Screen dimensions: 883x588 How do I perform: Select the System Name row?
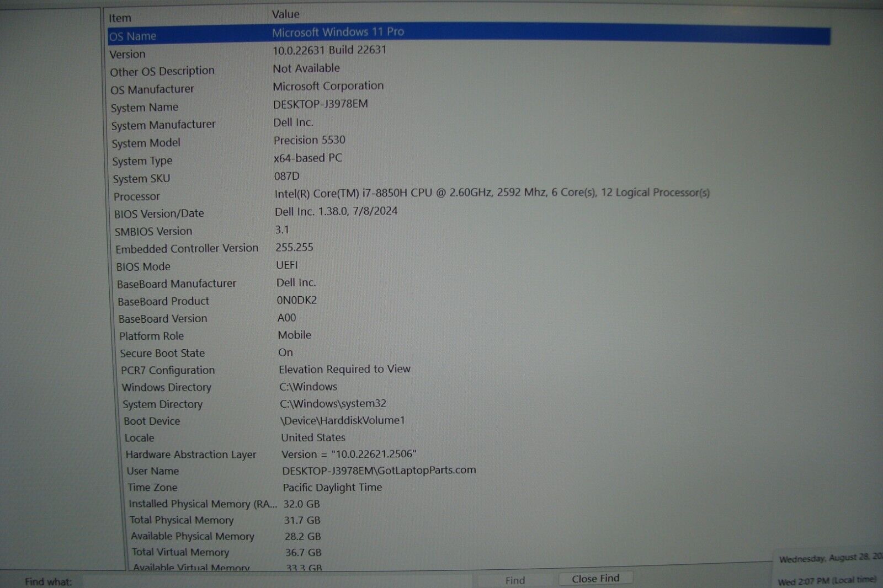[144, 107]
